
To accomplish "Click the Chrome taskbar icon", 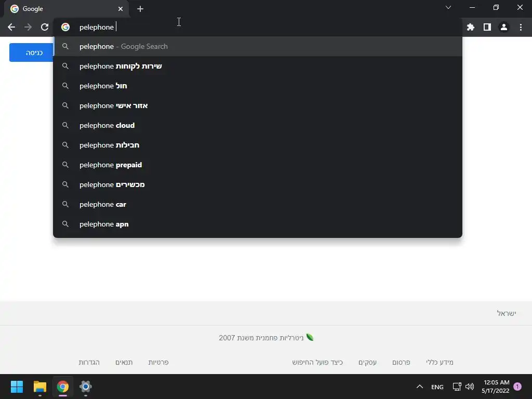I will pyautogui.click(x=63, y=387).
